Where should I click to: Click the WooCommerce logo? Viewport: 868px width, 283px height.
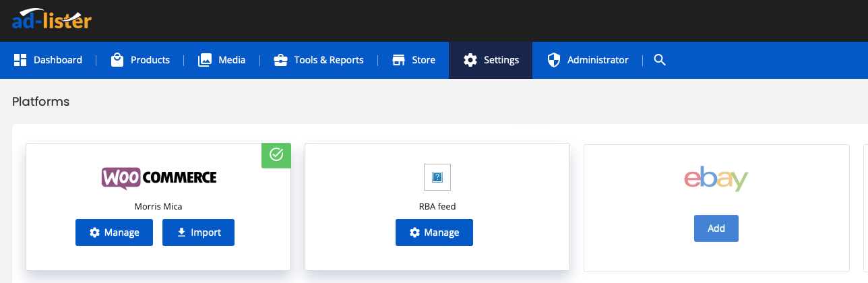click(159, 178)
